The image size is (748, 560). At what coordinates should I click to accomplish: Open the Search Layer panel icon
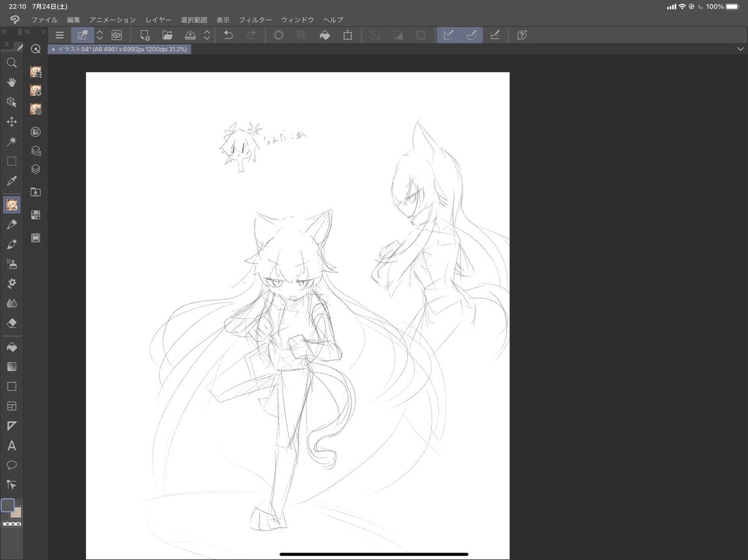click(36, 150)
